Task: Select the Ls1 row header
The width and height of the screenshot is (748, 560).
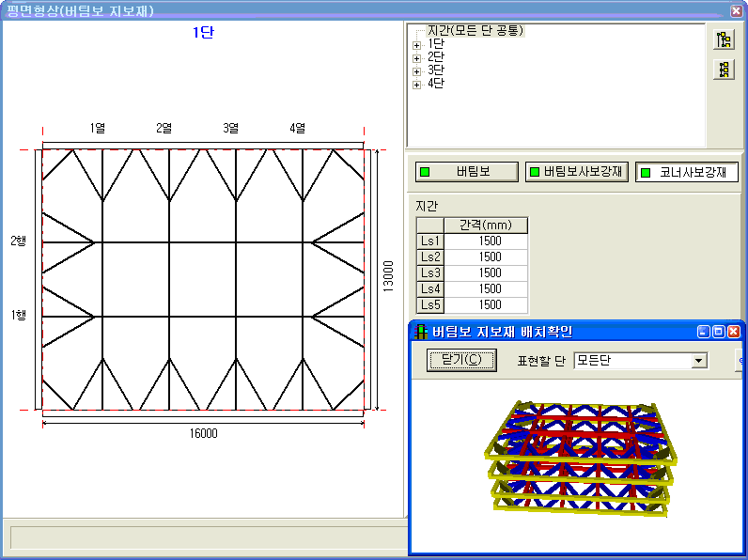Action: point(430,241)
